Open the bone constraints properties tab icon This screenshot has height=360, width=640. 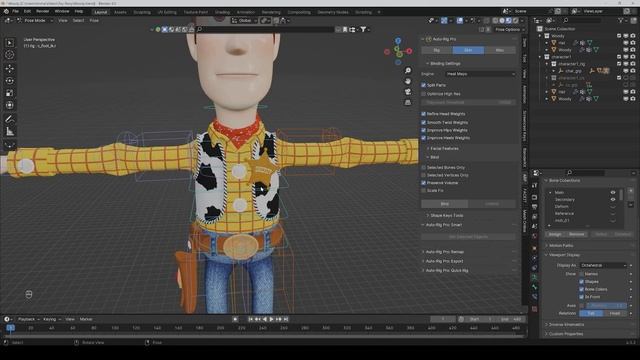[534, 297]
